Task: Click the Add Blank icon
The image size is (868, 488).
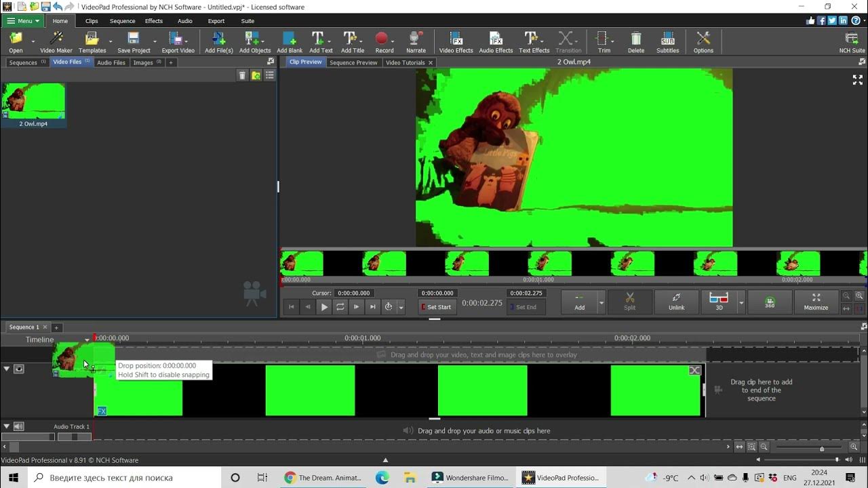Action: pos(290,42)
